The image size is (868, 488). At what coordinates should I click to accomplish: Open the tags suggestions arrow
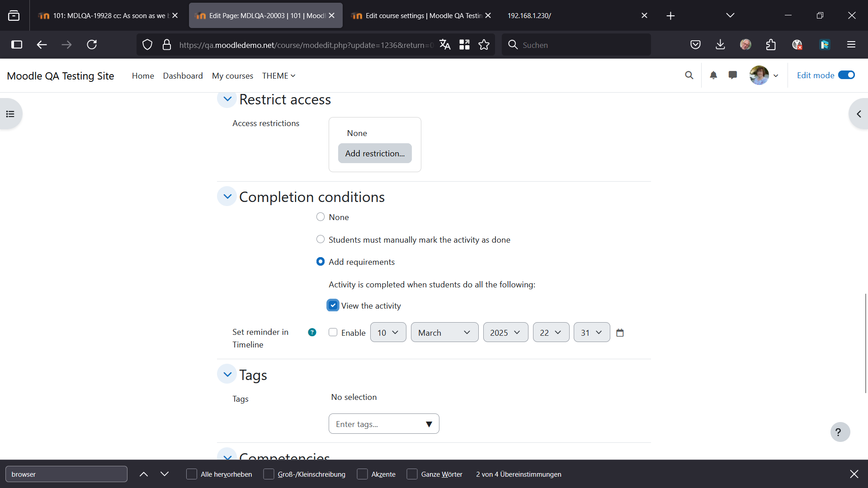[x=429, y=424]
